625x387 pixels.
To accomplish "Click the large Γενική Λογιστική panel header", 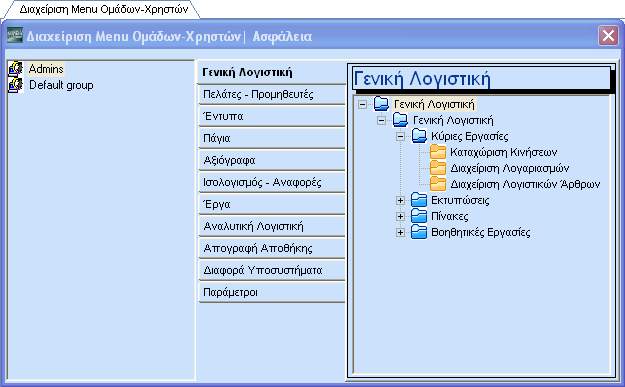I will coord(481,78).
